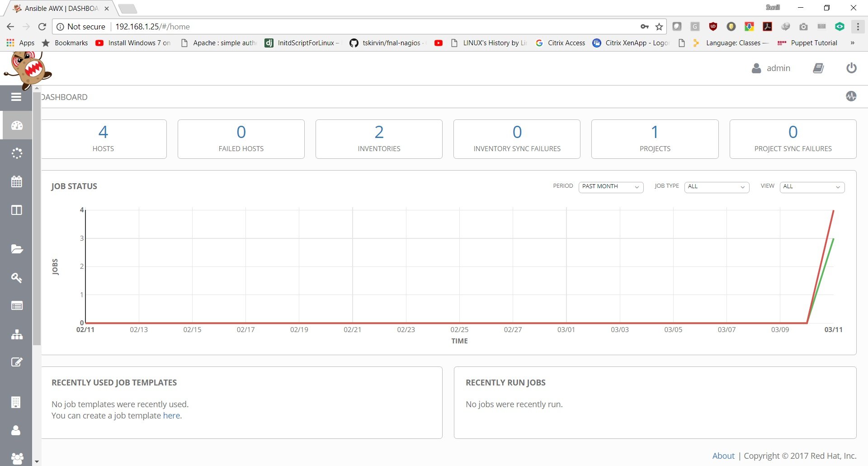Click the 03/11 marker on time axis
This screenshot has height=466, width=868.
click(x=833, y=330)
